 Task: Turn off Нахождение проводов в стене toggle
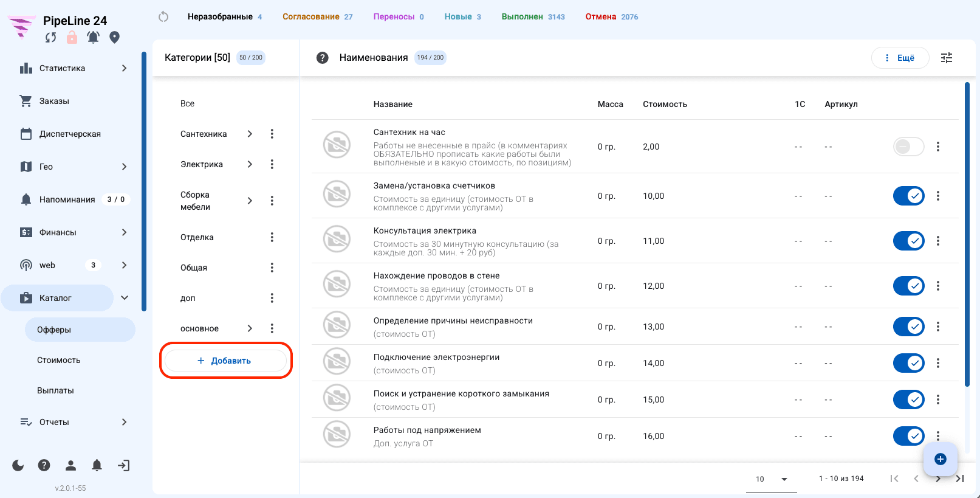tap(909, 286)
